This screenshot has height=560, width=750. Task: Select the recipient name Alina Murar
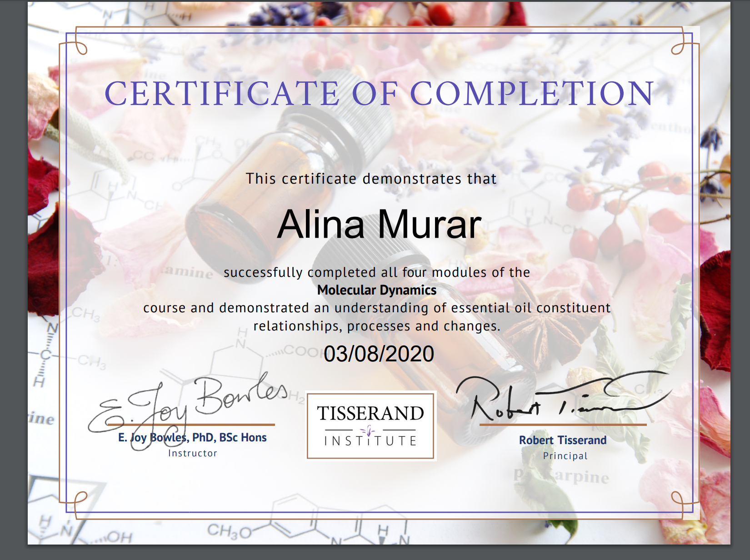(x=379, y=224)
